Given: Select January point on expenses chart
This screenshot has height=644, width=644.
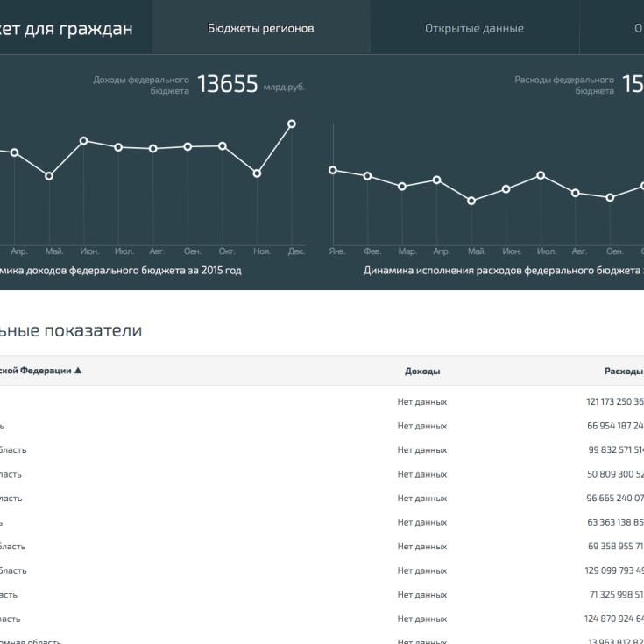Looking at the screenshot, I should point(333,171).
